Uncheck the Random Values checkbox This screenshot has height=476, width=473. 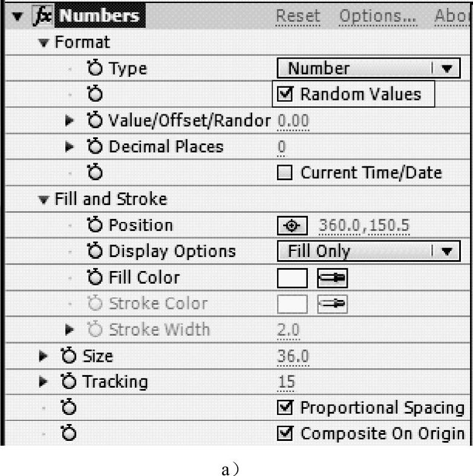287,94
